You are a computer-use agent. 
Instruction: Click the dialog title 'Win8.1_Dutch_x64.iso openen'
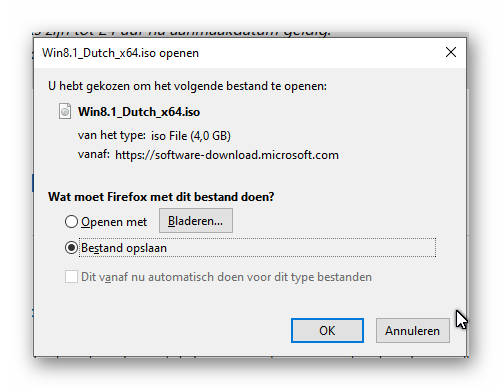pos(120,53)
